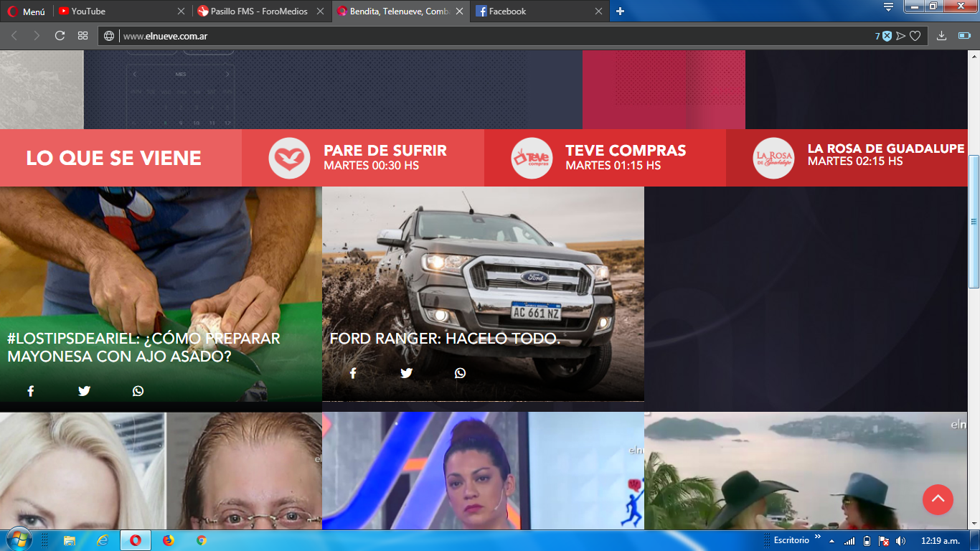This screenshot has height=551, width=980.
Task: Click the PARE DE SUFRIR program title
Action: (x=385, y=151)
